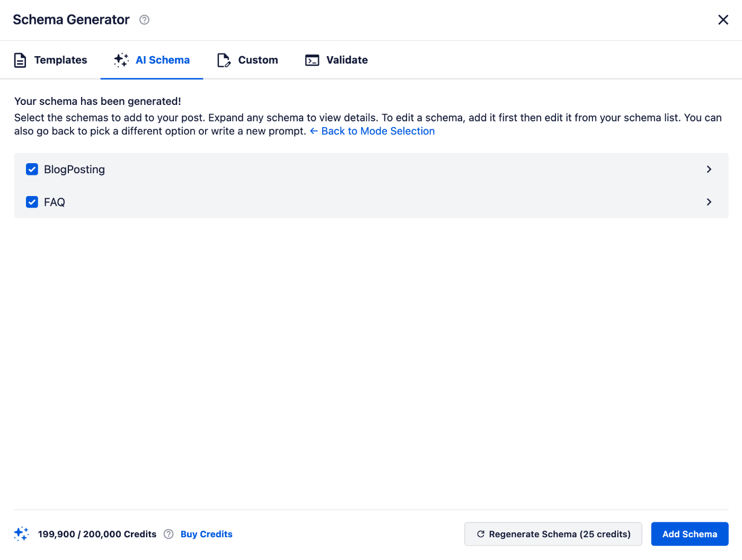Click the help icon beside Schema Generator title
The height and width of the screenshot is (560, 742).
click(x=144, y=20)
